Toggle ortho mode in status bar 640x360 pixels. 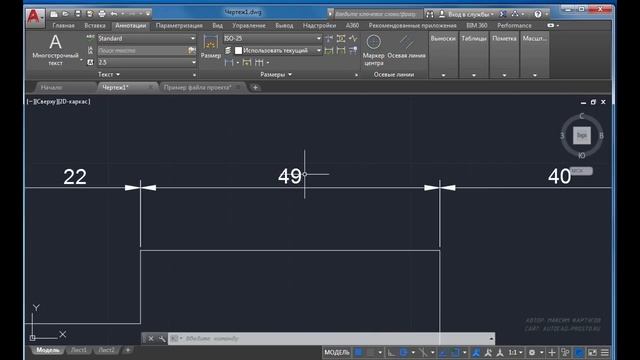(391, 352)
